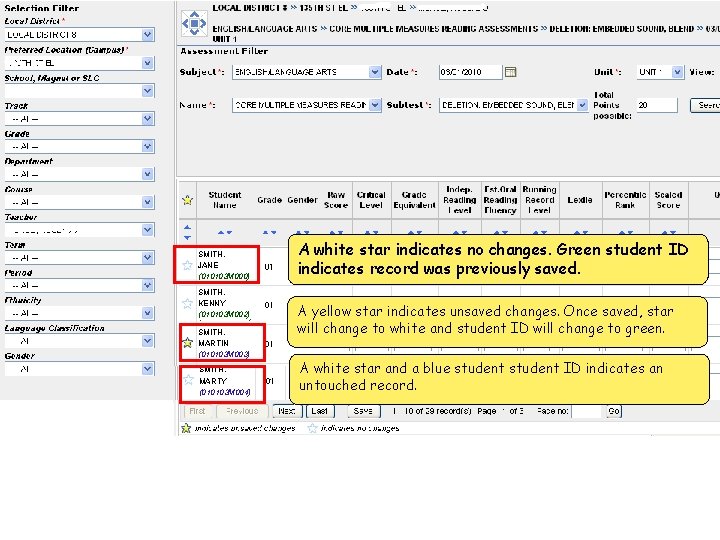Open the calendar picker beside the Date field
720x540 pixels.
510,72
